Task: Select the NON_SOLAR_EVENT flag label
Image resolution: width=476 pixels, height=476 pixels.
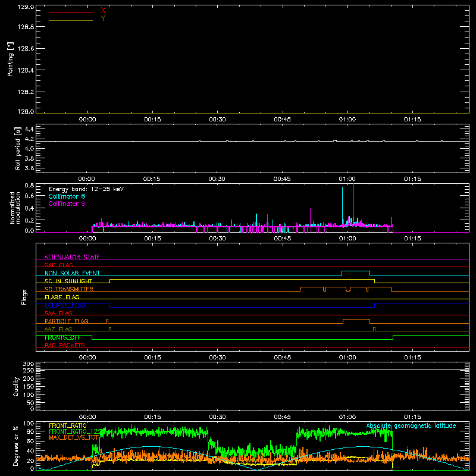Action: pyautogui.click(x=72, y=273)
